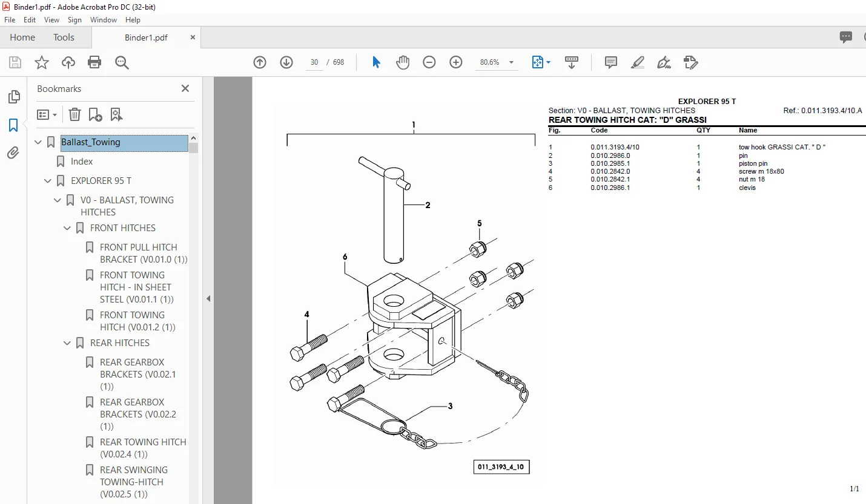
Task: Print the document with the printer icon
Action: [x=94, y=62]
